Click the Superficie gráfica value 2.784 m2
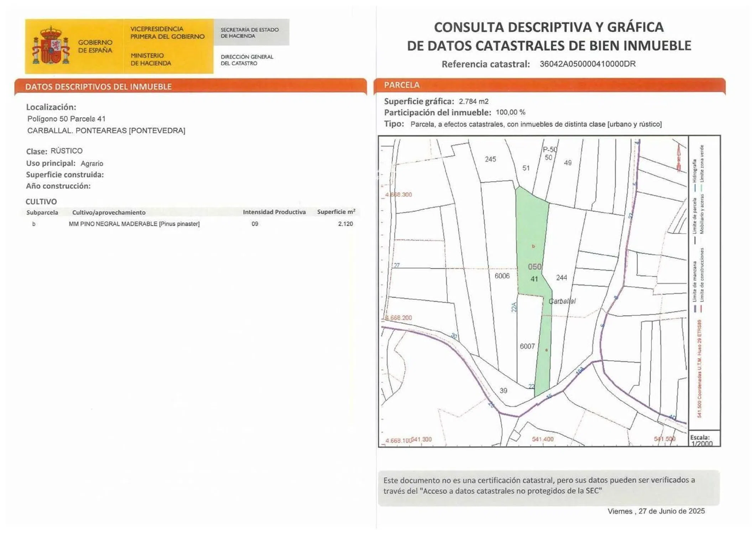The image size is (756, 534). (x=473, y=101)
